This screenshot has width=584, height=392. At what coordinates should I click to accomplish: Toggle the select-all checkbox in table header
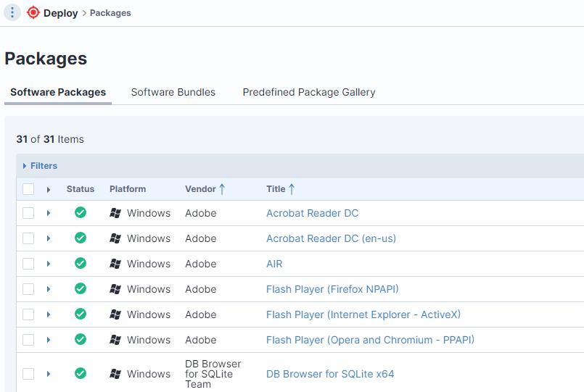pyautogui.click(x=28, y=189)
